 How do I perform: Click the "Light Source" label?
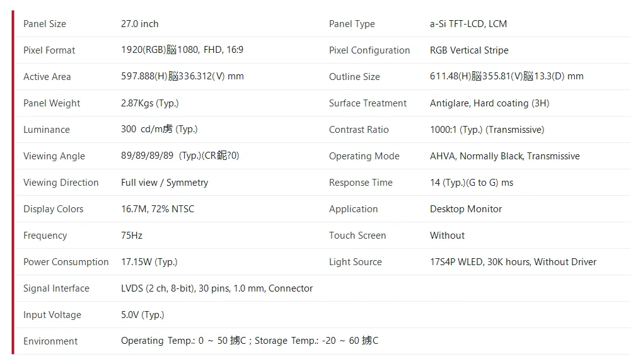pyautogui.click(x=356, y=262)
